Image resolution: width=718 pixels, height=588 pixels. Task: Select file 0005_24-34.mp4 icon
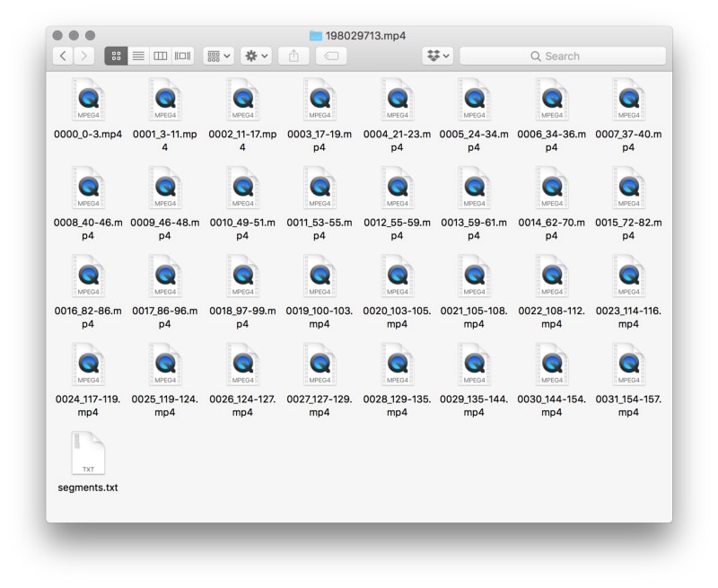pyautogui.click(x=474, y=100)
